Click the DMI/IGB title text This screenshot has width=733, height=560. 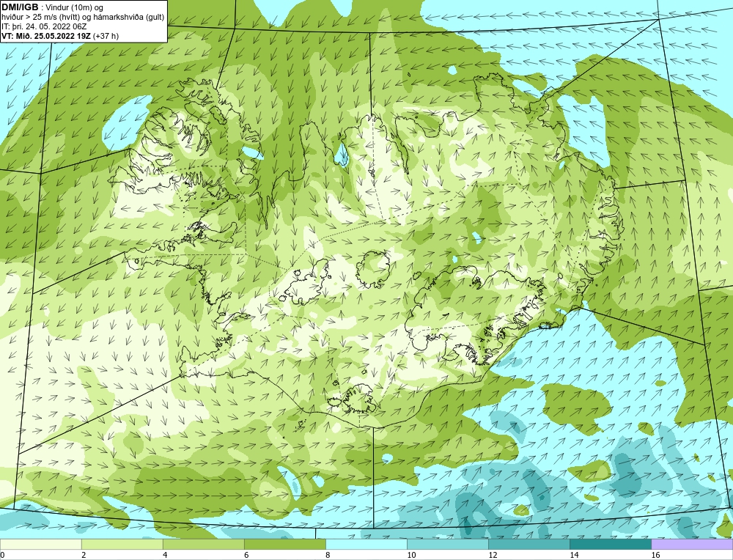(x=20, y=7)
